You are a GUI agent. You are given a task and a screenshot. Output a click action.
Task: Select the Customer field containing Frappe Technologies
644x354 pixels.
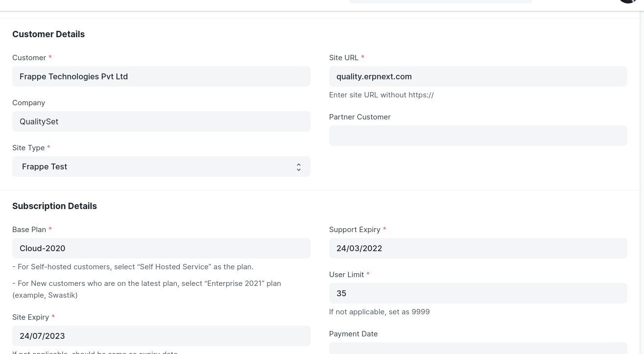pos(161,76)
